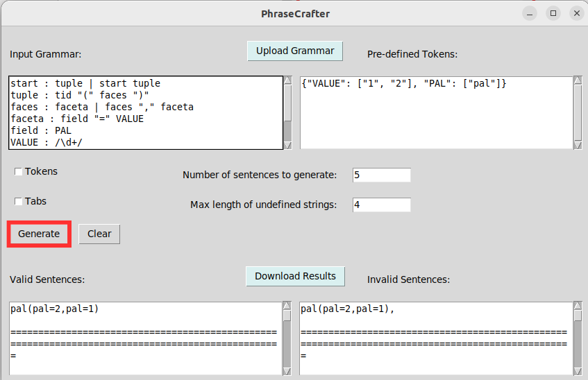Click the Upload Grammar button
This screenshot has height=380, width=588.
tap(295, 51)
